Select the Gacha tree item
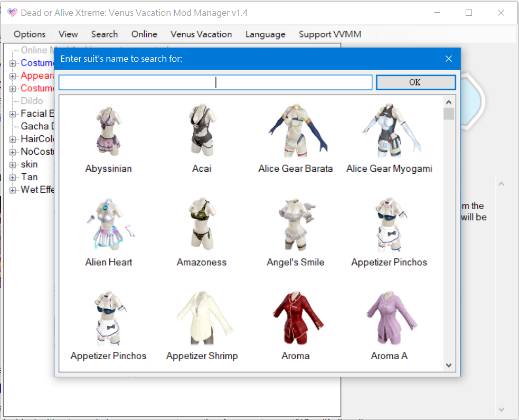The width and height of the screenshot is (519, 420). click(37, 126)
